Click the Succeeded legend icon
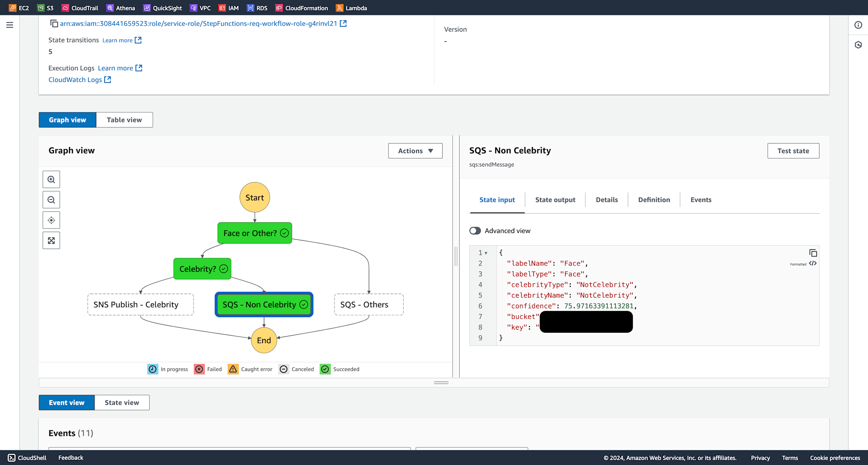The image size is (868, 465). pyautogui.click(x=325, y=369)
